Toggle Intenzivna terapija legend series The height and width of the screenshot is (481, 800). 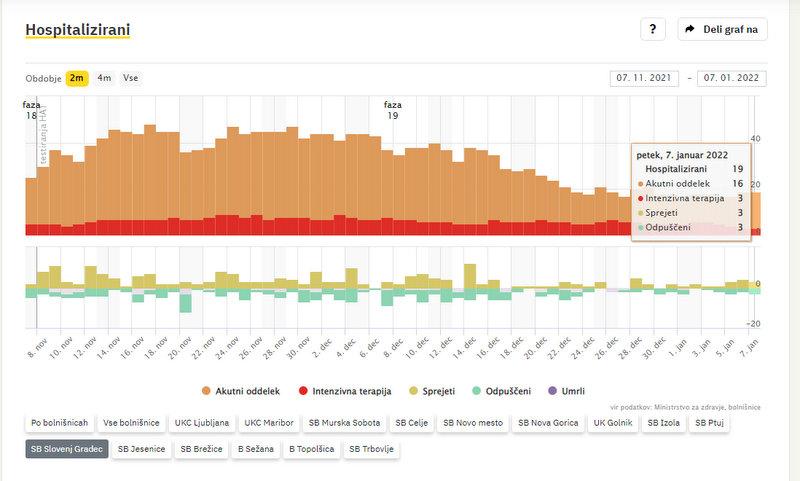[348, 390]
